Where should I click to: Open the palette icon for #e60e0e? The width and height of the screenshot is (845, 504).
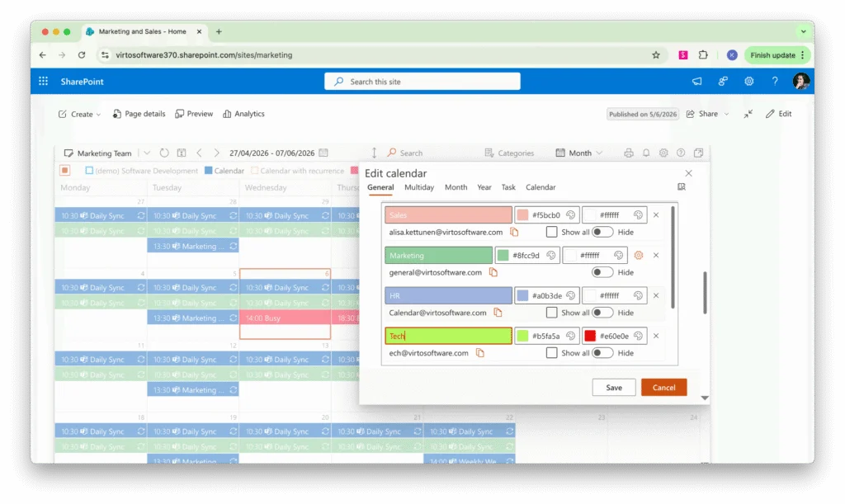(x=638, y=336)
